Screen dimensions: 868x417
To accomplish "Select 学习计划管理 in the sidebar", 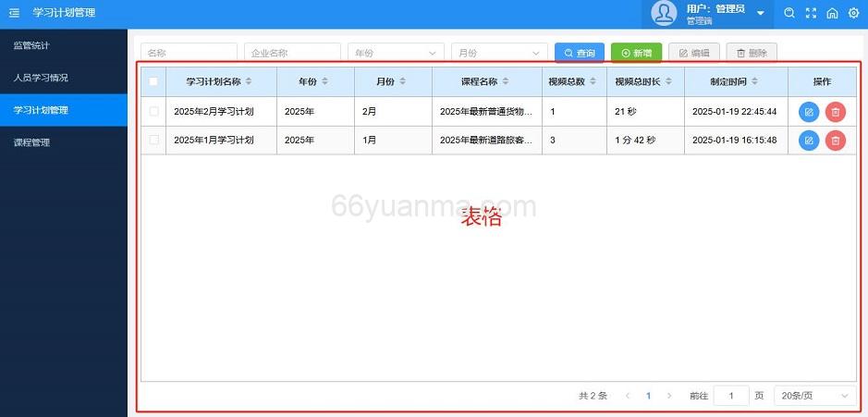I will 64,110.
